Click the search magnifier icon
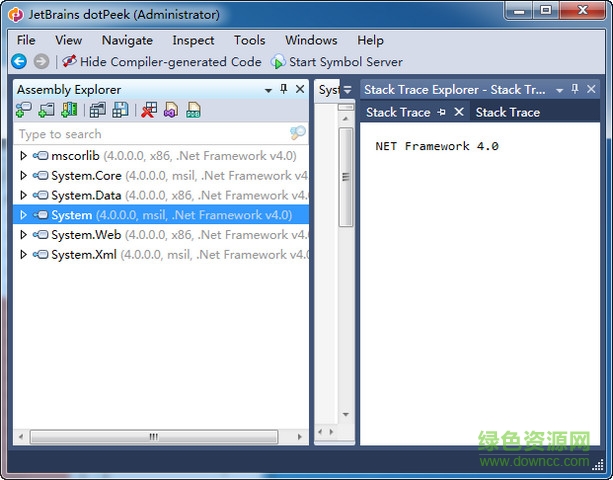This screenshot has width=613, height=480. pos(298,133)
